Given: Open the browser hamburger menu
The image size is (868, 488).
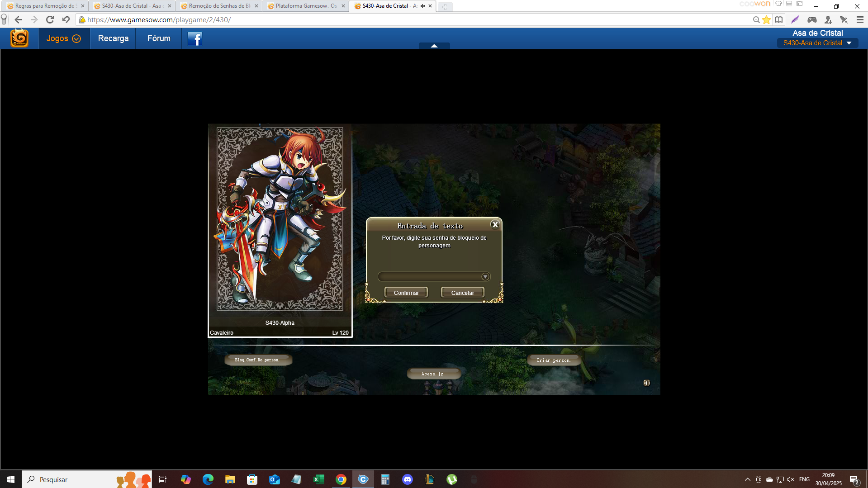Looking at the screenshot, I should (x=860, y=19).
